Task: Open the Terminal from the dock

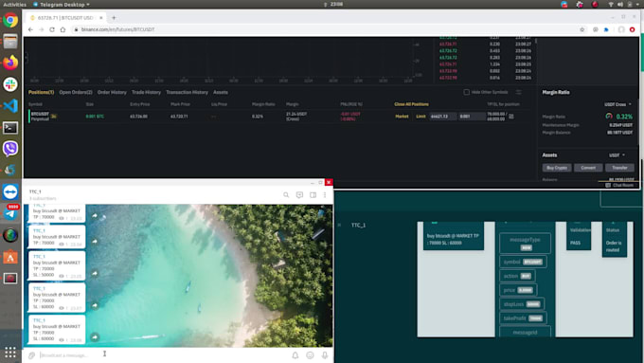Action: pos(10,127)
